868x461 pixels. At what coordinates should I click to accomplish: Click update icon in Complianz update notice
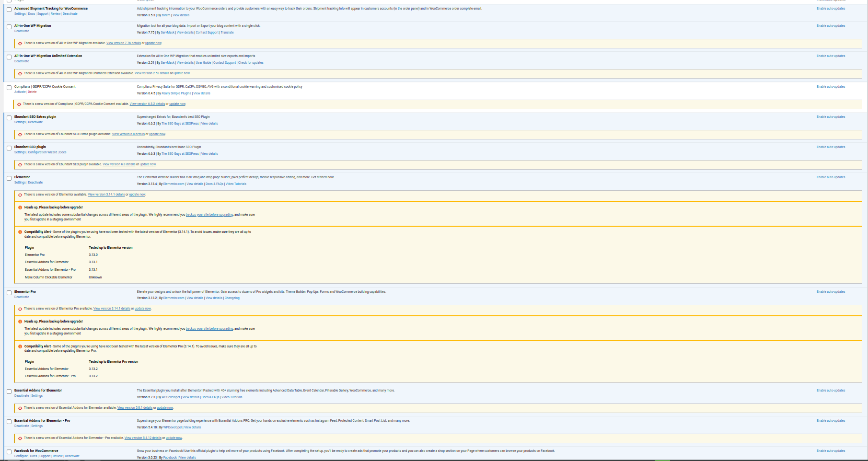point(19,104)
